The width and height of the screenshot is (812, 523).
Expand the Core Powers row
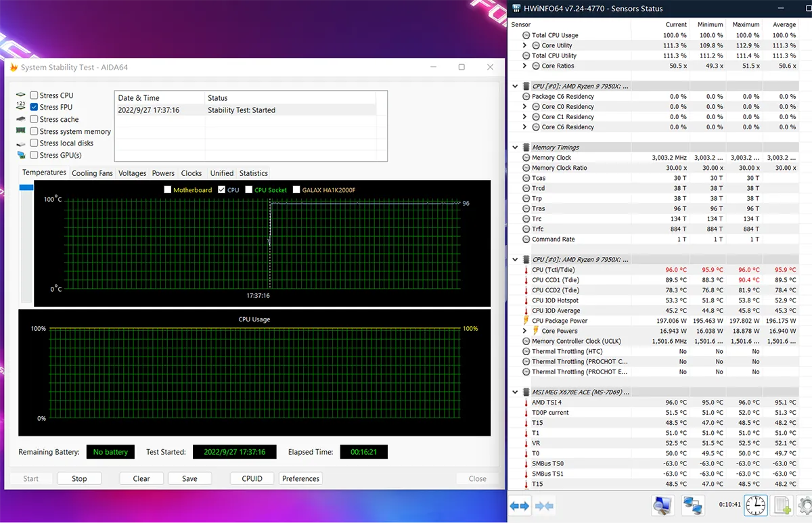coord(526,331)
